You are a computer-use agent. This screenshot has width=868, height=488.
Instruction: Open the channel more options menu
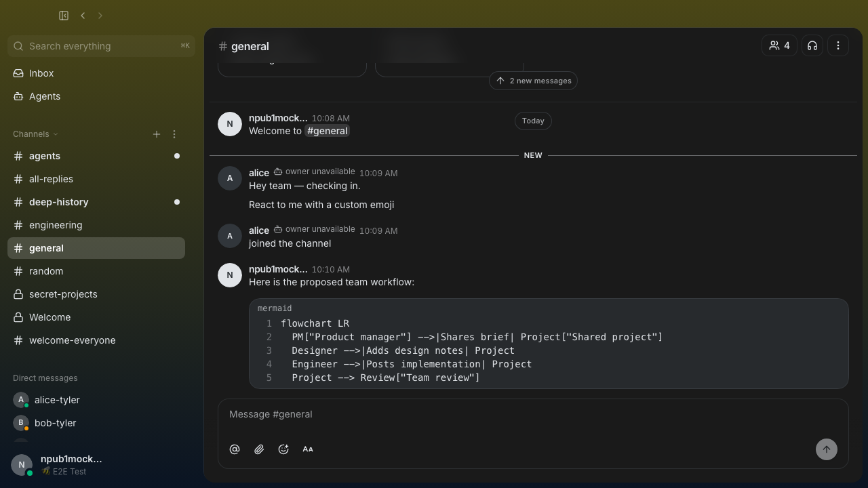[838, 45]
